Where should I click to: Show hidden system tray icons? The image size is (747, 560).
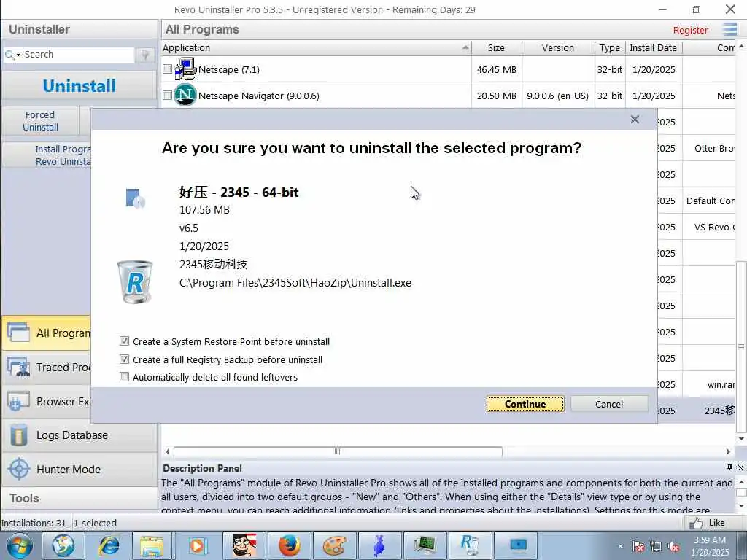point(620,547)
